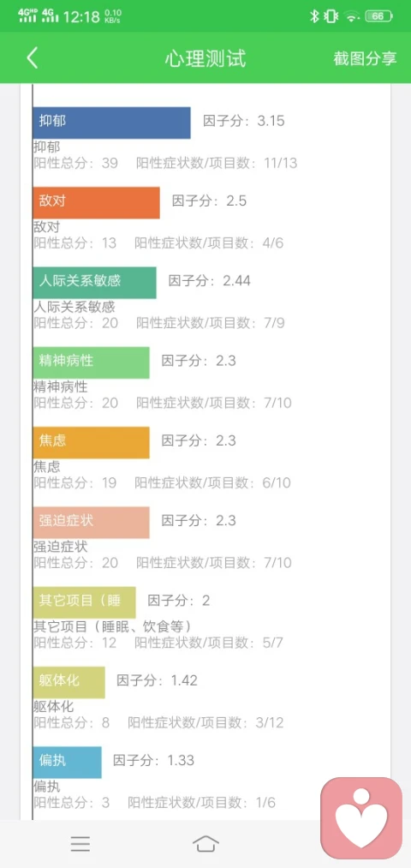Select the orange 敌对 factor bar
The image size is (411, 868).
96,202
